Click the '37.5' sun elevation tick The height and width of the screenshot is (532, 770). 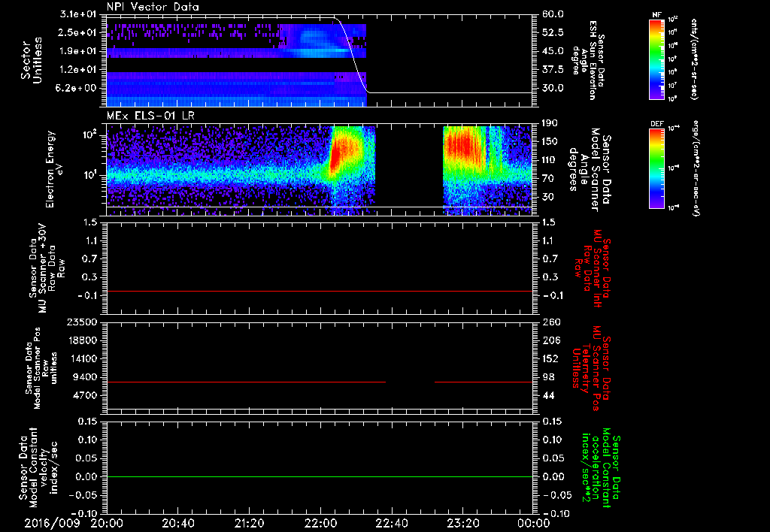point(553,70)
